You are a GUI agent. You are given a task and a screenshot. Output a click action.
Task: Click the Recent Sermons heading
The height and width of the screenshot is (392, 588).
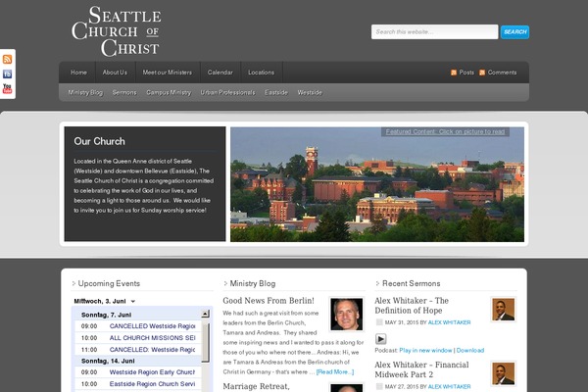(x=411, y=283)
